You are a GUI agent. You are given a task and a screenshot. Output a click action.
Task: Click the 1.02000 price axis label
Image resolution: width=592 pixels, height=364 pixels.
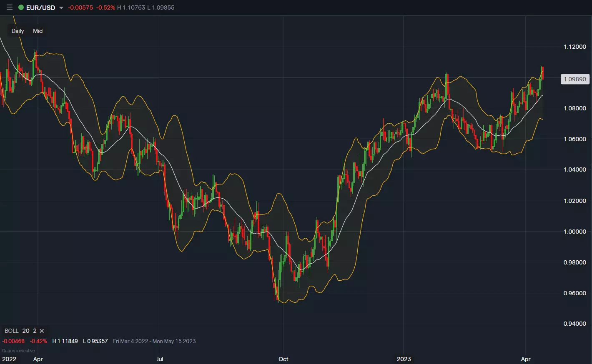[x=575, y=201]
